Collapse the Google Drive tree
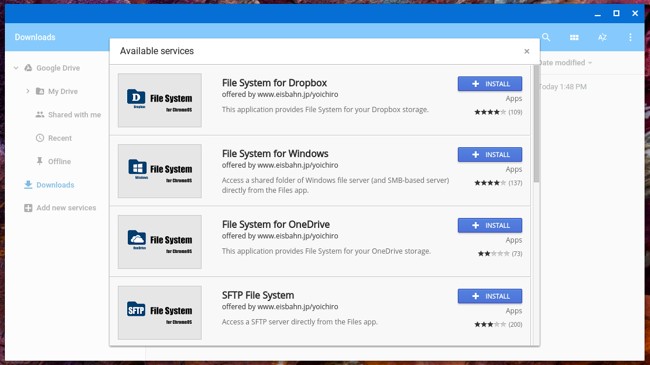Viewport: 650px width, 365px height. click(16, 68)
